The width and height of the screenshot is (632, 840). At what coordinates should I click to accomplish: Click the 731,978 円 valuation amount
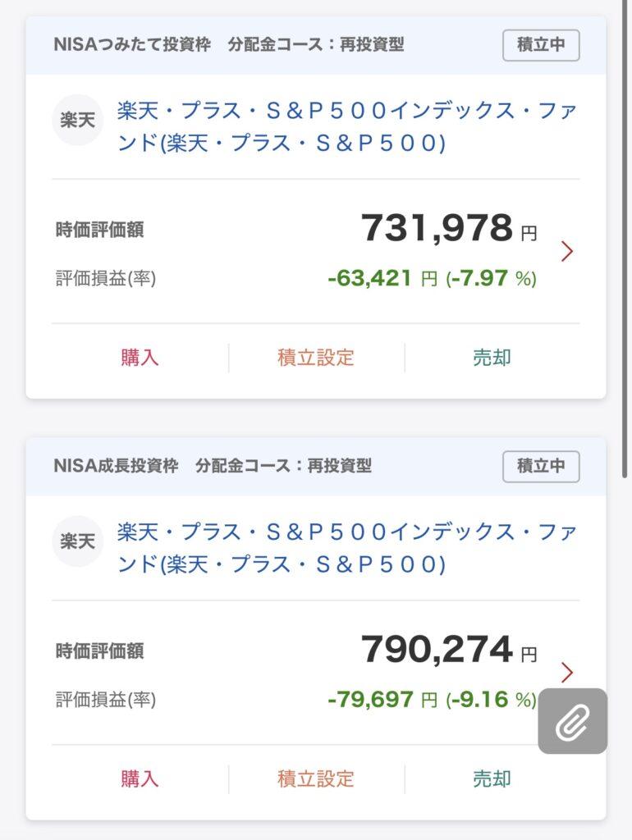pos(448,229)
